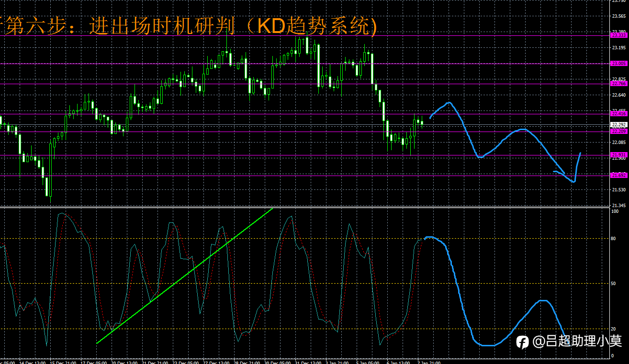629x364 pixels.
Task: Select the green trend line on the KD indicator
Action: click(x=184, y=276)
